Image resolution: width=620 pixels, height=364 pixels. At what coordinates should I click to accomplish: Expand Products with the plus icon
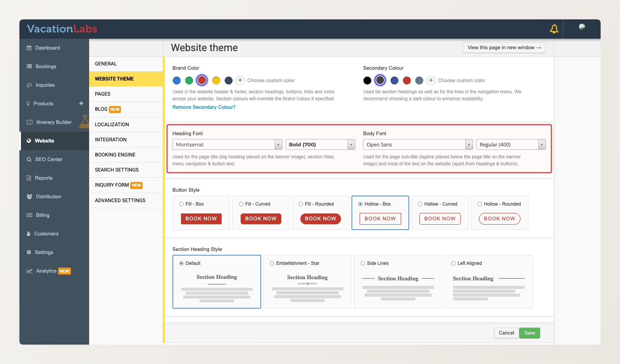coord(81,103)
